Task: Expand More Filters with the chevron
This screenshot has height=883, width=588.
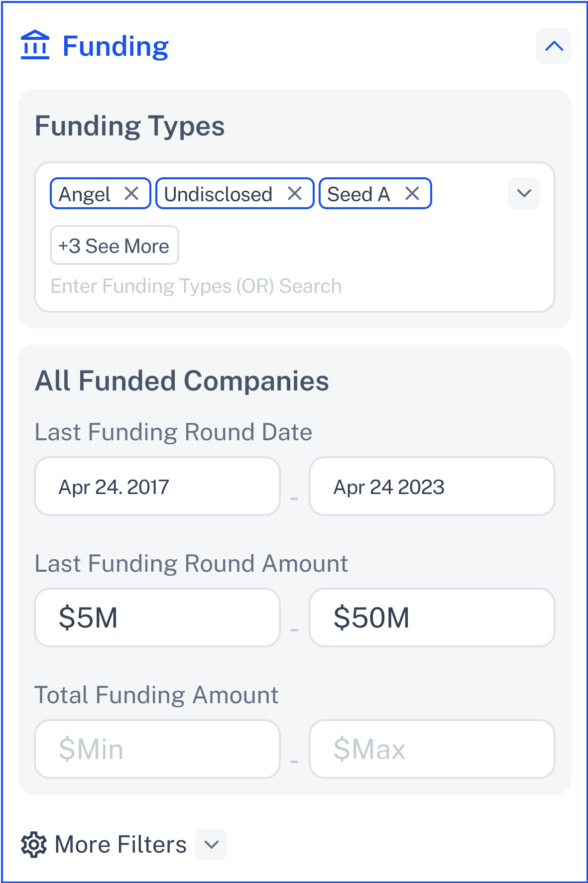Action: tap(212, 845)
